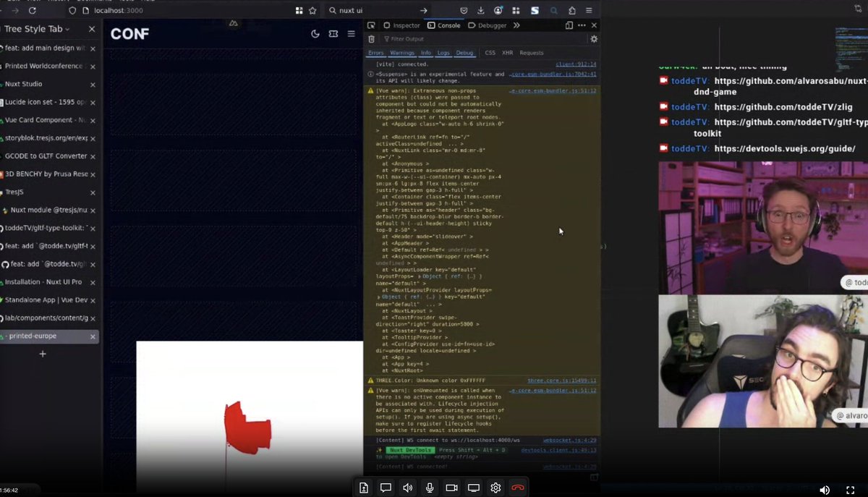Open the three.core.js:15499:11 source link
The image size is (868, 497).
562,381
